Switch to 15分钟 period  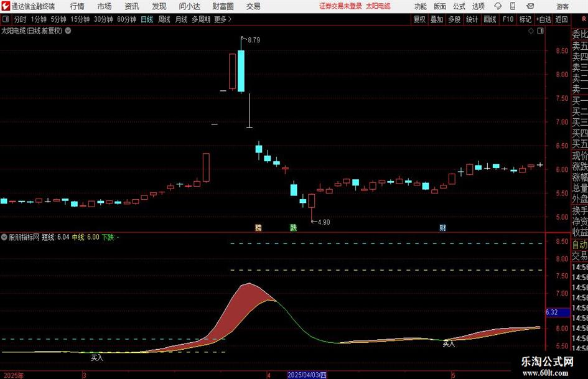80,19
